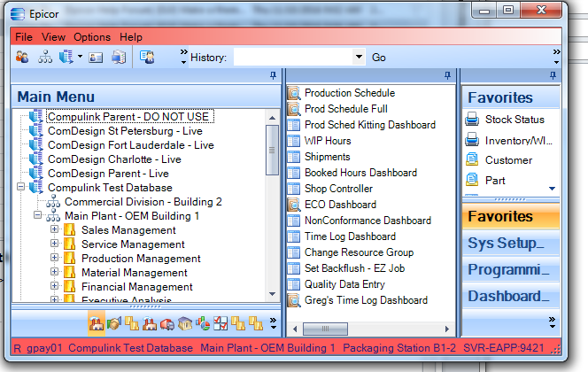This screenshot has height=372, width=588.
Task: Select ComDesign Charlotte - Live company
Action: click(x=114, y=159)
